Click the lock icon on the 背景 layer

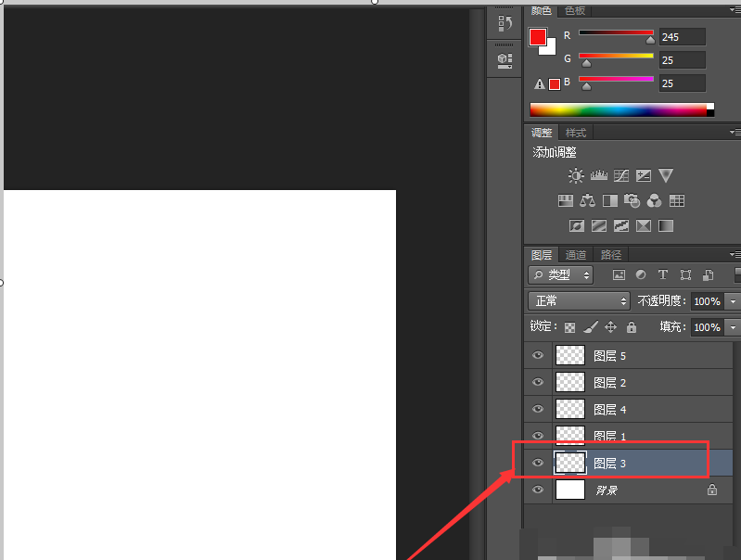tap(711, 490)
